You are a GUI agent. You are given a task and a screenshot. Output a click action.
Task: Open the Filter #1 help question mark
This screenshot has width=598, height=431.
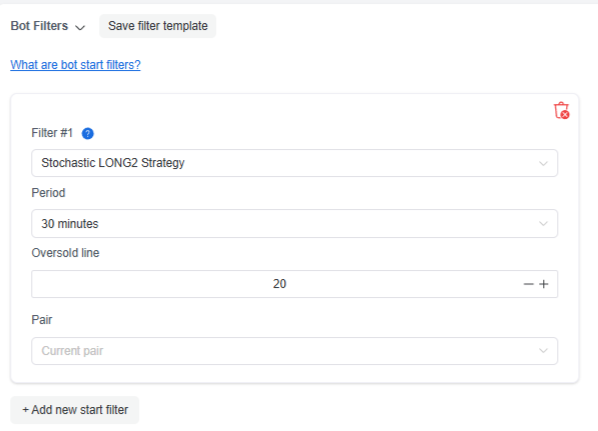(88, 133)
